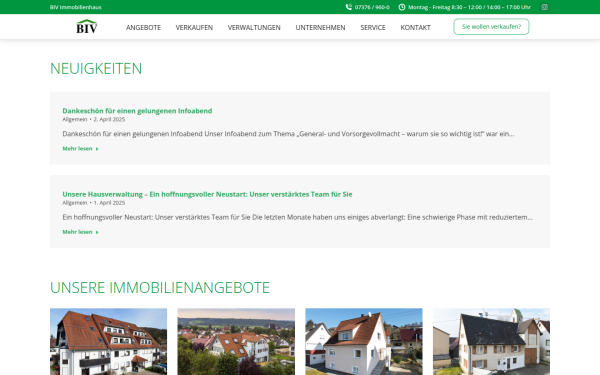Image resolution: width=600 pixels, height=375 pixels.
Task: Open the white house with red roof listing photo
Action: pyautogui.click(x=364, y=342)
